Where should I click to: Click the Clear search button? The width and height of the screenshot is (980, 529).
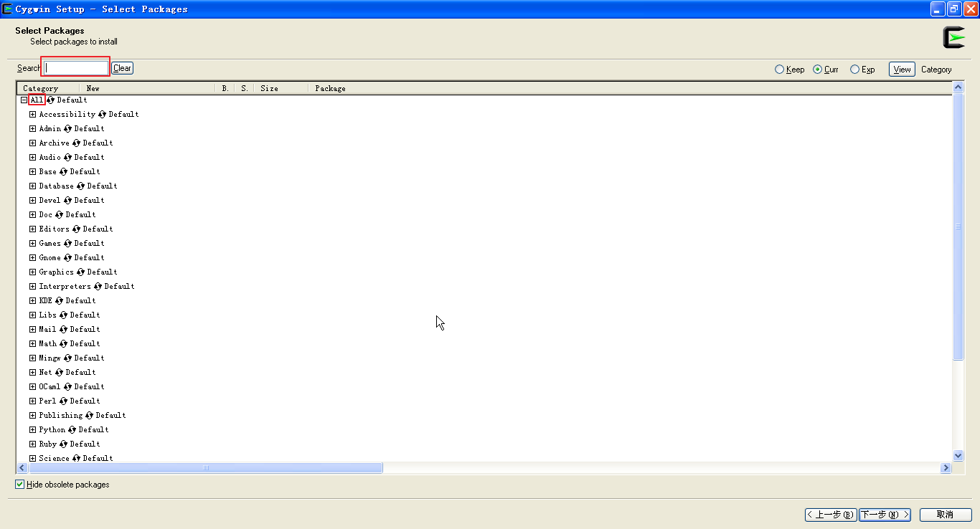(x=123, y=68)
